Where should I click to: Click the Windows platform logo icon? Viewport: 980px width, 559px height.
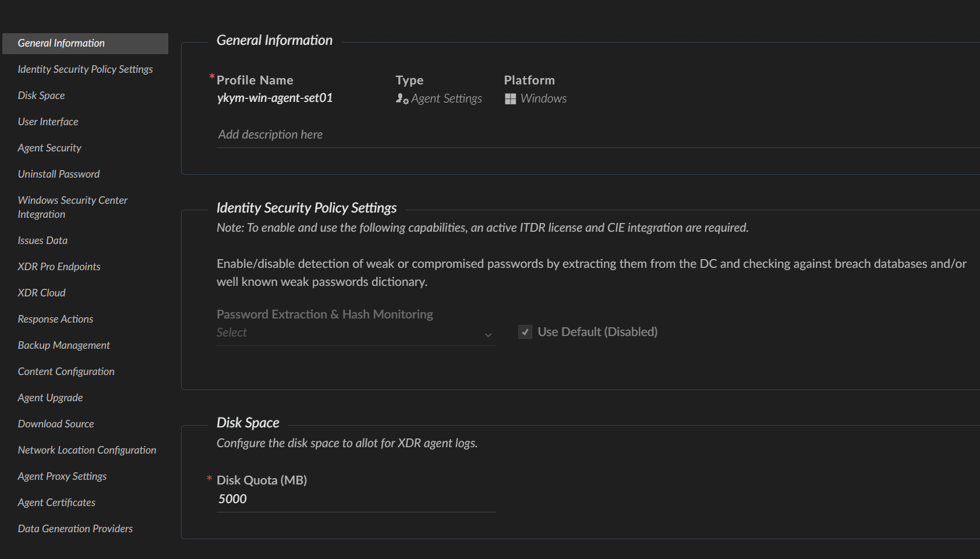pyautogui.click(x=510, y=99)
